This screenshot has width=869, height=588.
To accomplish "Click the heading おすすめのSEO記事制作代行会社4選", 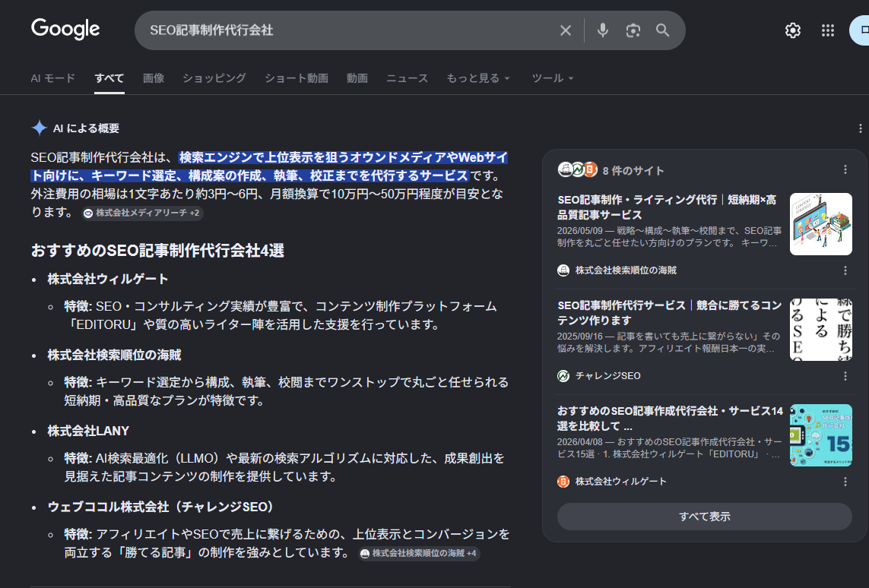I will (x=157, y=250).
